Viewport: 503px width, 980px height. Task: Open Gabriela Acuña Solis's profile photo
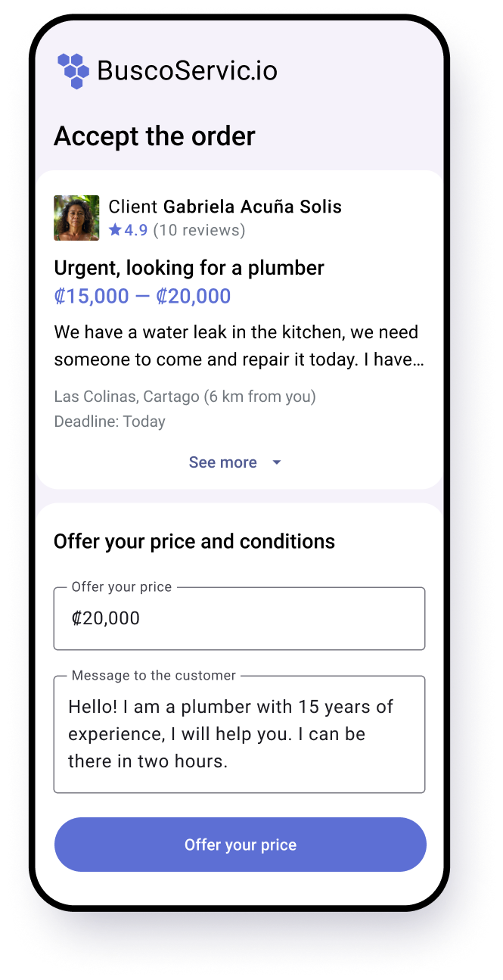76,218
